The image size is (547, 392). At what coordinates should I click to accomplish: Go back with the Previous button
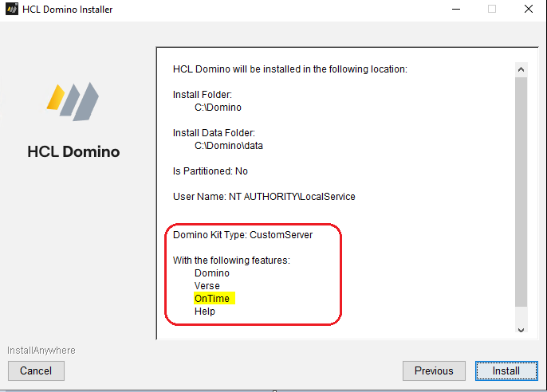pyautogui.click(x=434, y=370)
